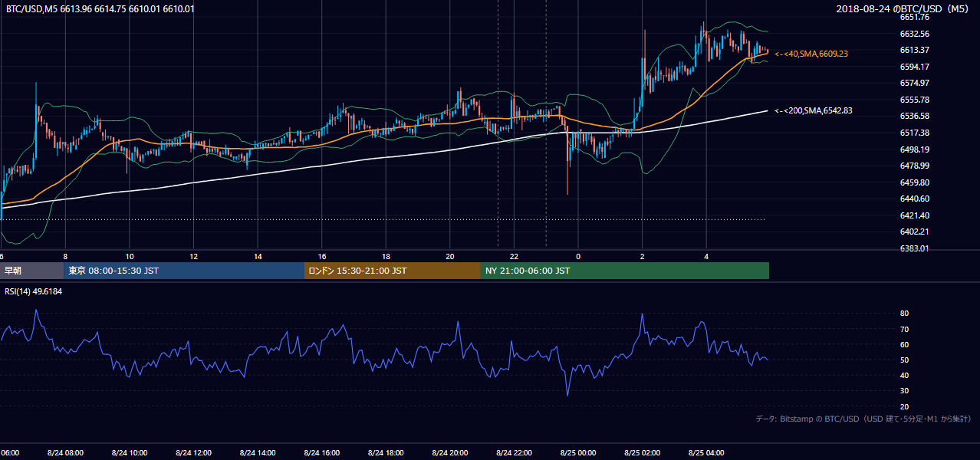Viewport: 980px width, 460px height.
Task: Click bottom time label 8/24 20:00
Action: tap(450, 452)
